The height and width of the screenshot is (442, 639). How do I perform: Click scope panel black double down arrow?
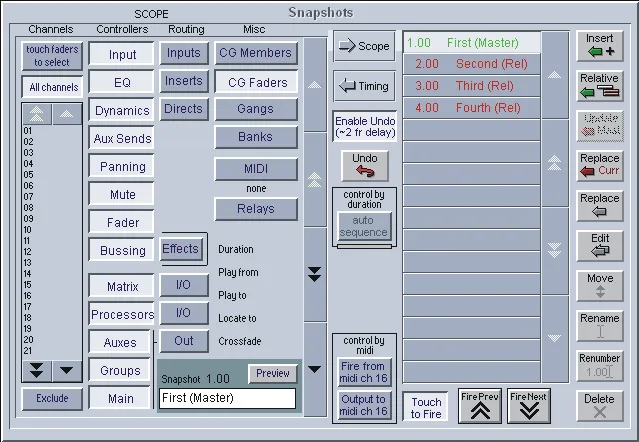tap(315, 274)
